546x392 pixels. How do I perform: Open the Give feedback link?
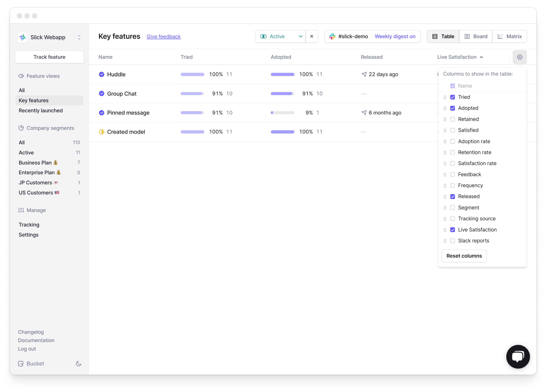point(163,37)
